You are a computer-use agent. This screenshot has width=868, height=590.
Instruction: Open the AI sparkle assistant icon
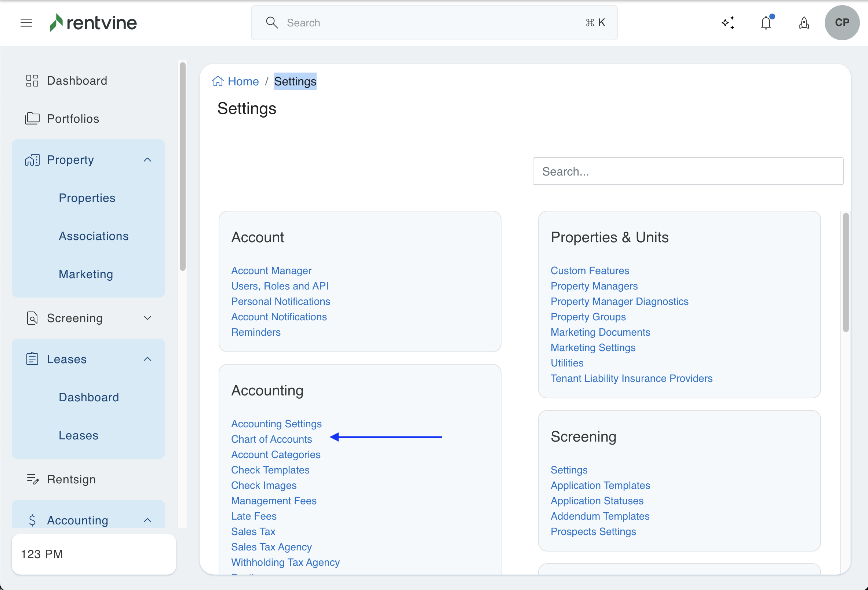click(x=728, y=23)
